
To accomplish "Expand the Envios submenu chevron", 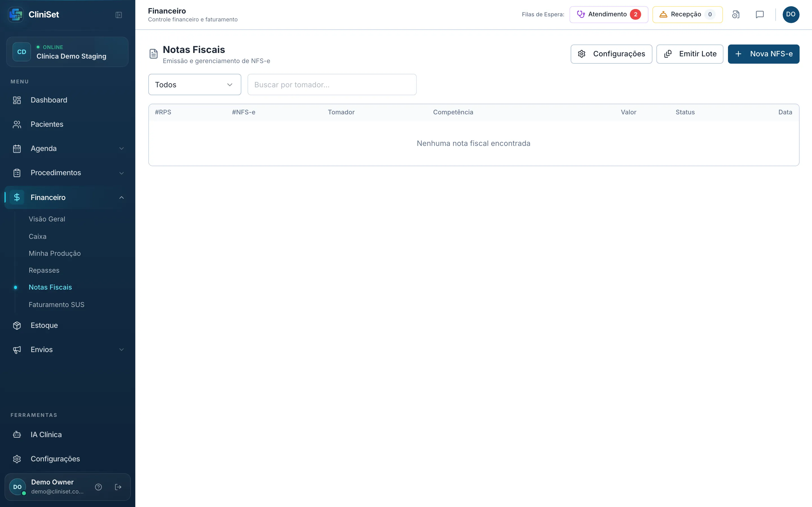I will 122,349.
